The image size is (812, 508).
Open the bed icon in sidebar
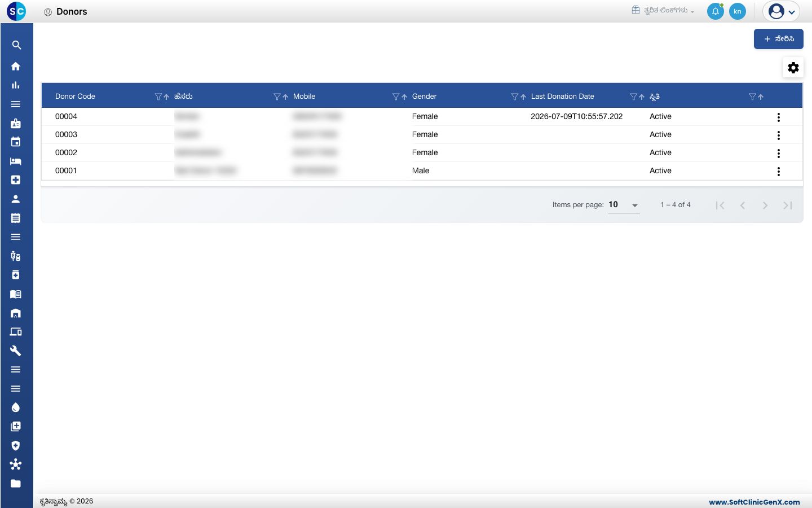[16, 161]
